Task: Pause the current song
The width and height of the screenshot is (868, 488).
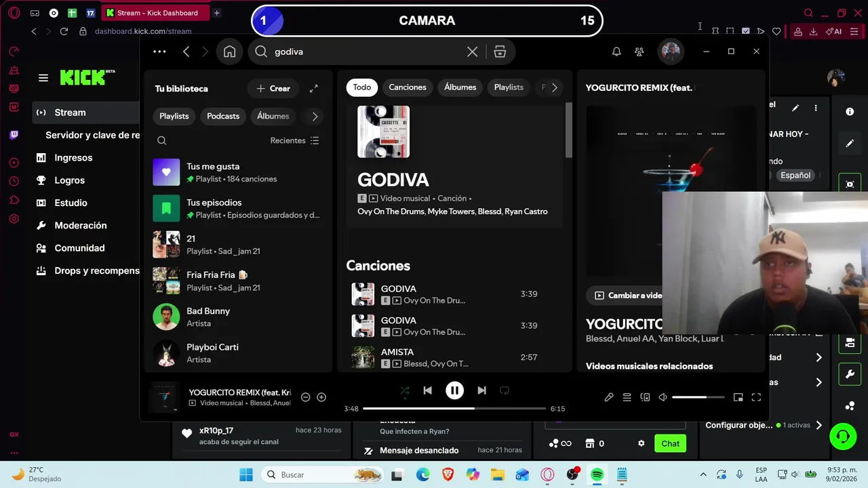Action: pos(454,390)
